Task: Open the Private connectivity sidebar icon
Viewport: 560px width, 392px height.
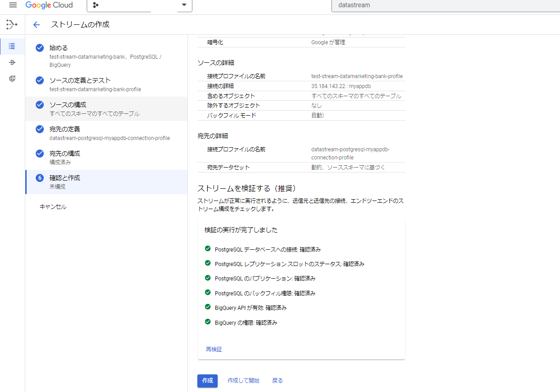Action: click(12, 79)
